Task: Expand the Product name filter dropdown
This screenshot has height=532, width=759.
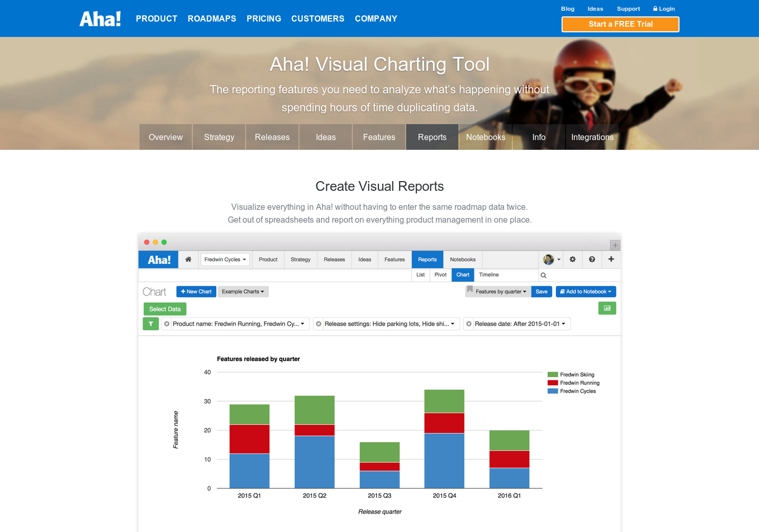Action: pos(303,324)
